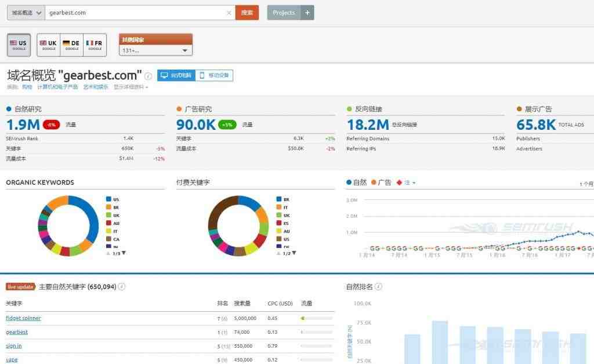Open the 90.0K advertising traffic figure
The image size is (594, 364).
196,125
